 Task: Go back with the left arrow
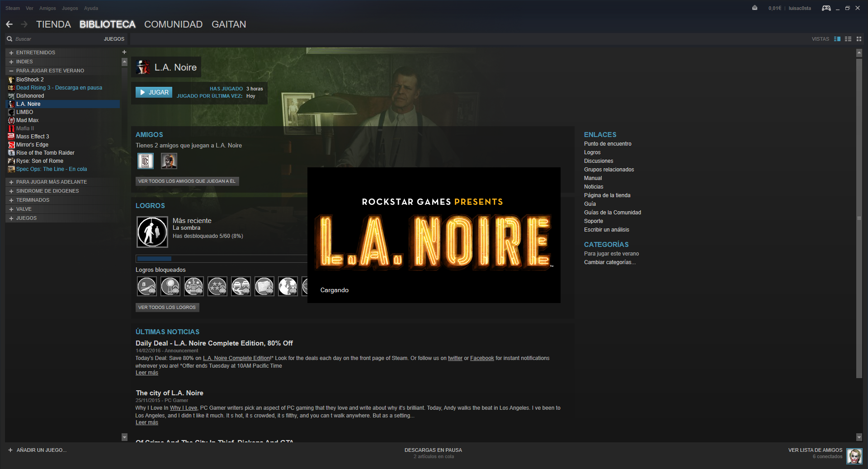(x=9, y=24)
